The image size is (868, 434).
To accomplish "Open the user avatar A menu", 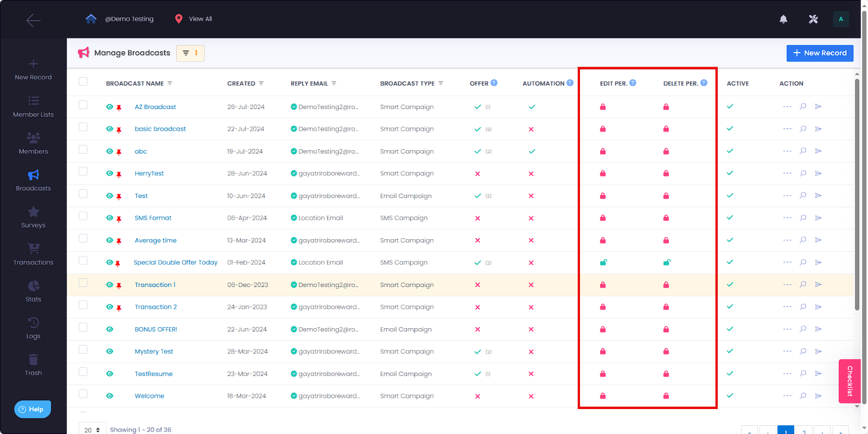I will [841, 19].
